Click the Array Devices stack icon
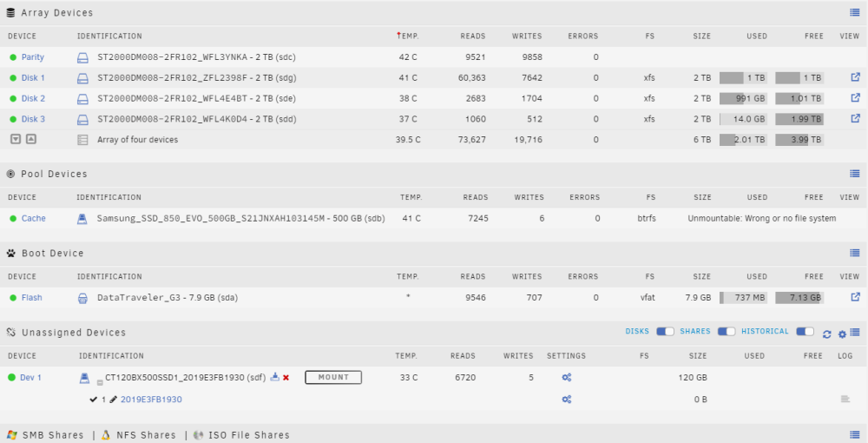 (10, 13)
